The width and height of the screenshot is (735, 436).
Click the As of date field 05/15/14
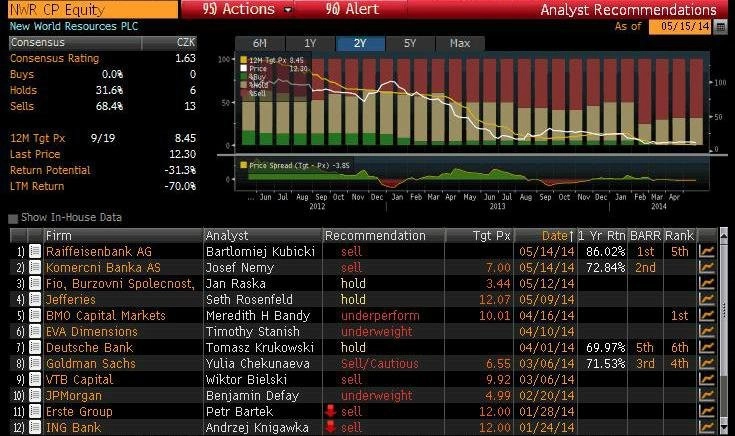681,27
